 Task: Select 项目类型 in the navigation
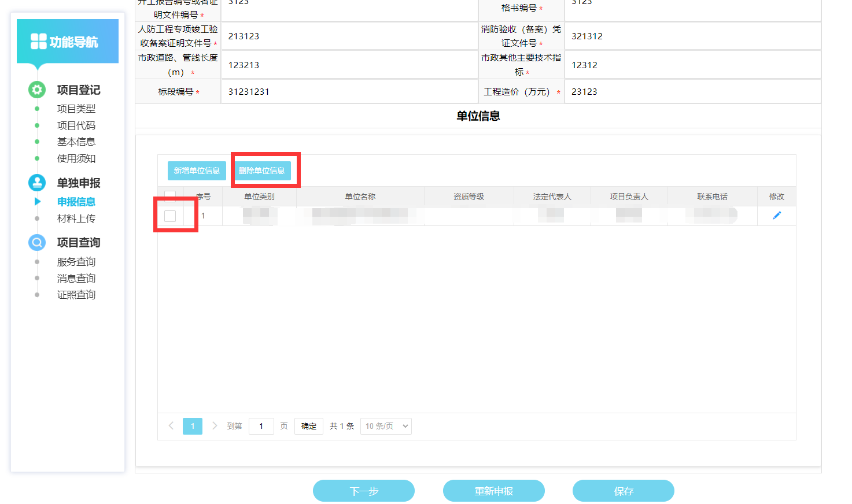[x=76, y=109]
